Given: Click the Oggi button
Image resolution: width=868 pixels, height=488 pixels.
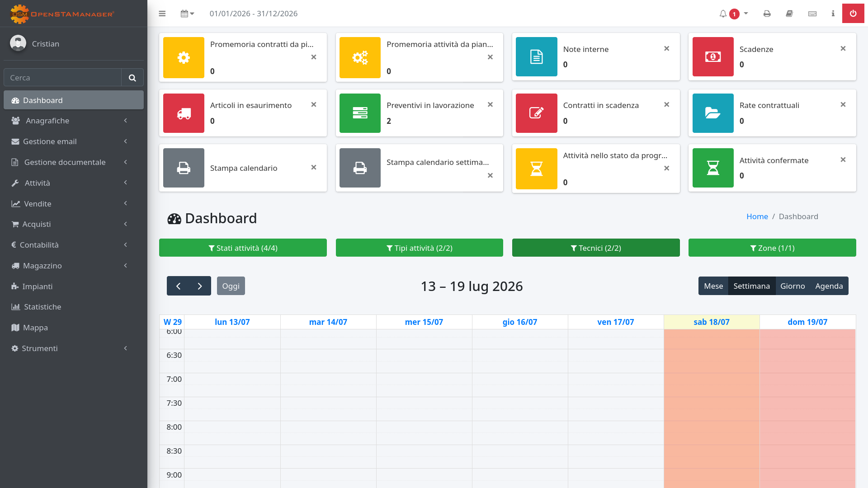Looking at the screenshot, I should 231,286.
